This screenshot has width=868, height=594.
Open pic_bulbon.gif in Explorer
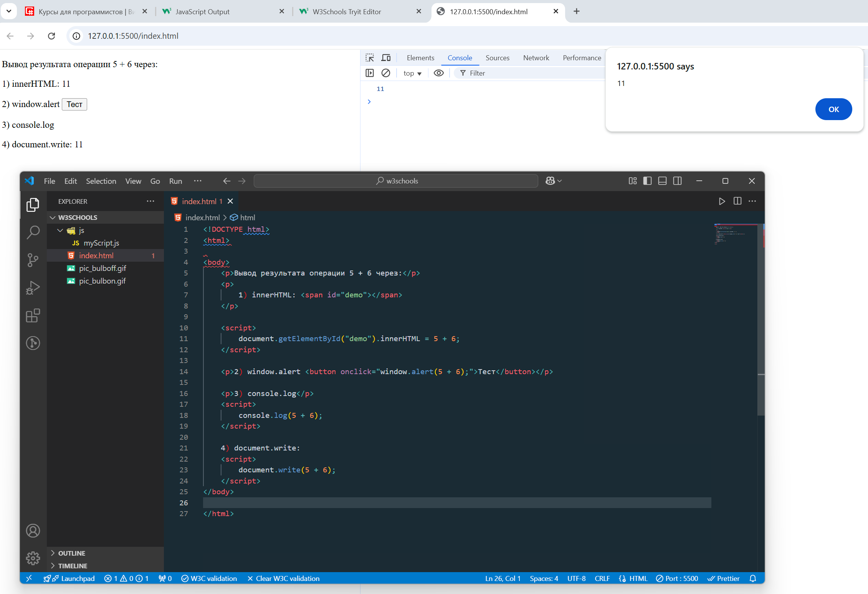[105, 281]
